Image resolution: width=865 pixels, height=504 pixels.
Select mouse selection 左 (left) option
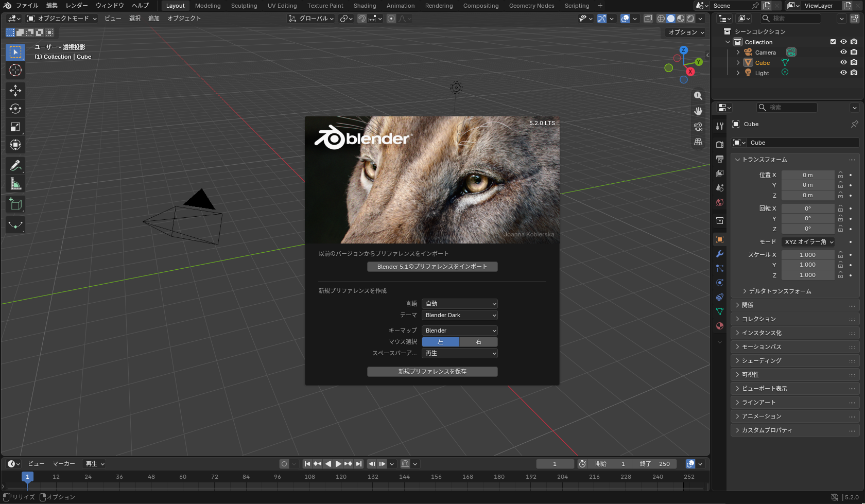[x=440, y=342]
